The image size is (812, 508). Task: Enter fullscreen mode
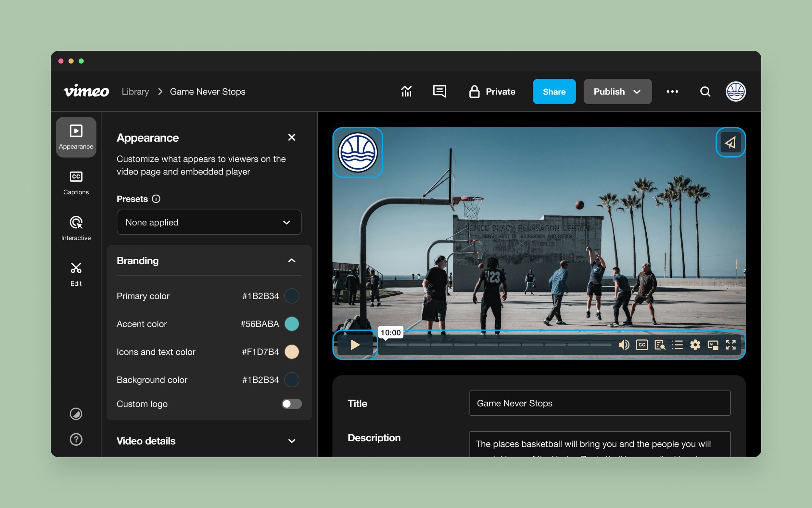(x=731, y=345)
